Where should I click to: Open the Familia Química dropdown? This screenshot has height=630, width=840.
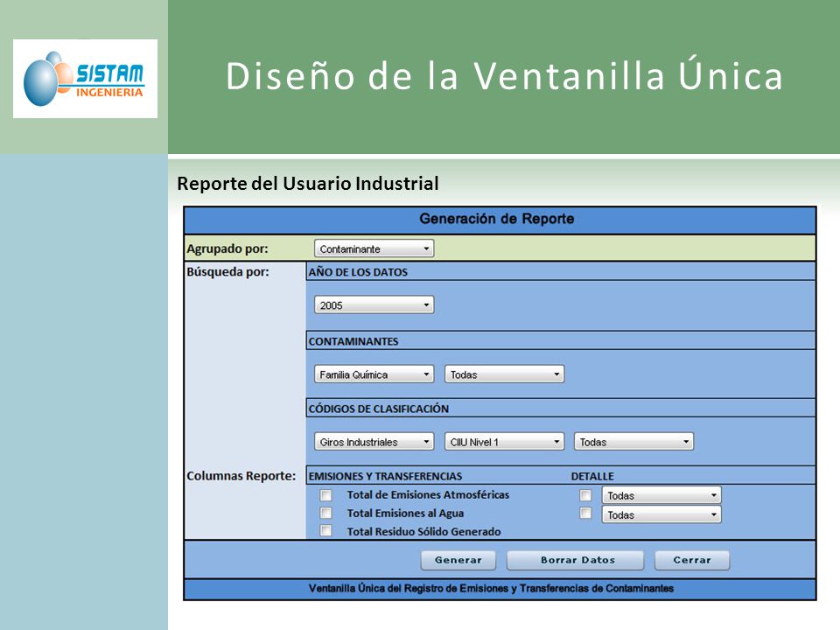374,374
